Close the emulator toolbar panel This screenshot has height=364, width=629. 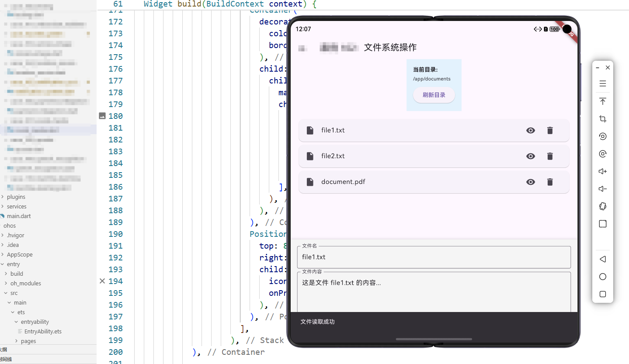tap(608, 68)
